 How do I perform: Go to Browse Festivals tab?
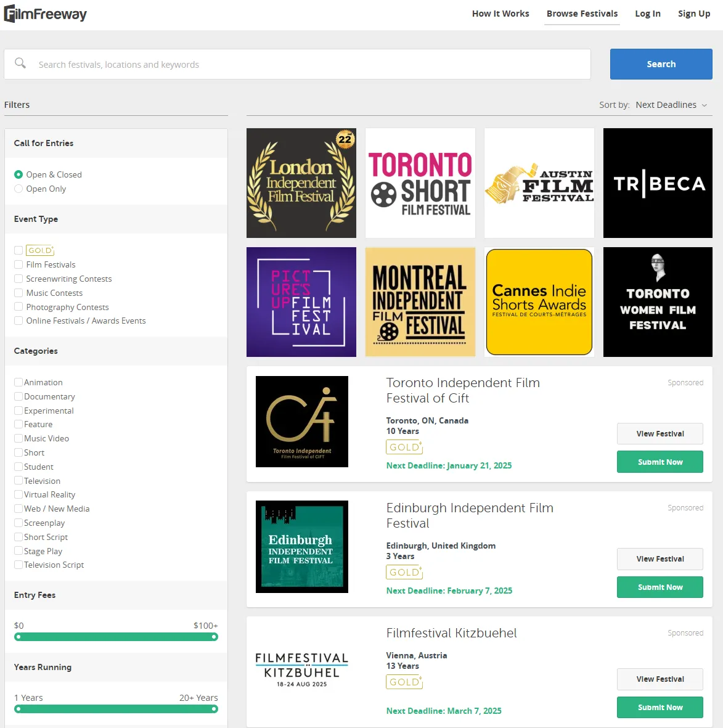[582, 14]
